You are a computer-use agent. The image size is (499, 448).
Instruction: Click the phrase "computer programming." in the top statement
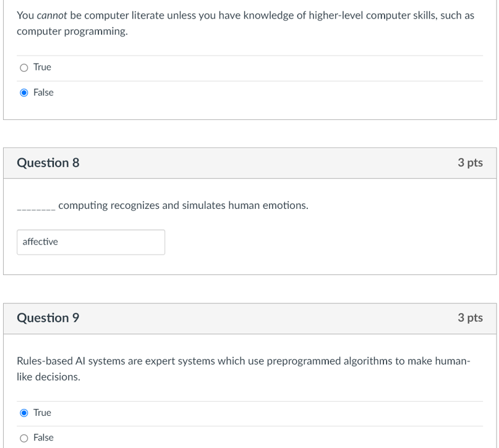(72, 32)
